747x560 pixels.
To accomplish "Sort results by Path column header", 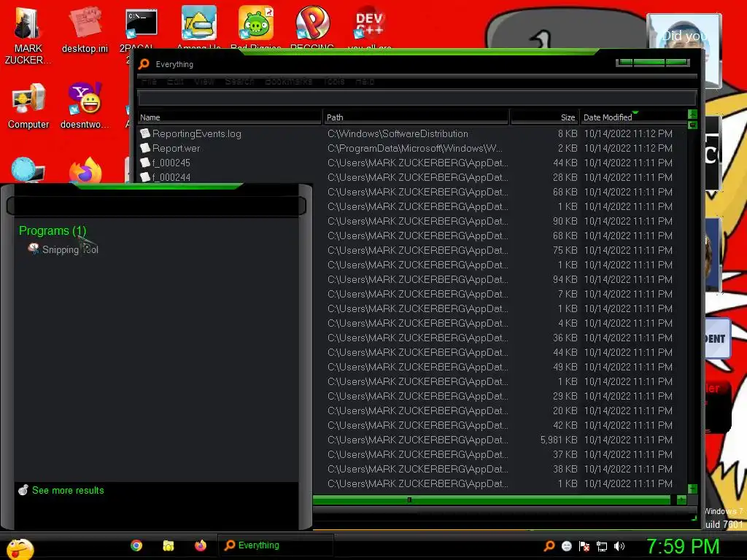I will coord(417,117).
